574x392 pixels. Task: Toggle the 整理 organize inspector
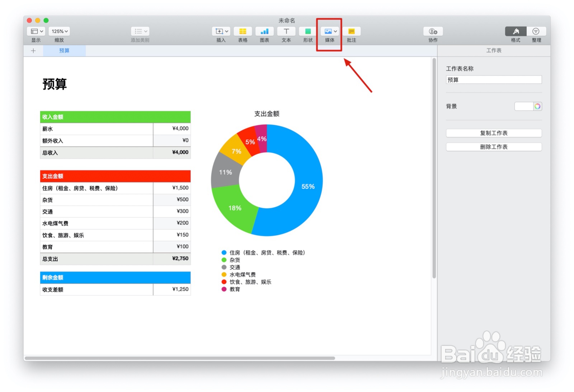tap(536, 31)
